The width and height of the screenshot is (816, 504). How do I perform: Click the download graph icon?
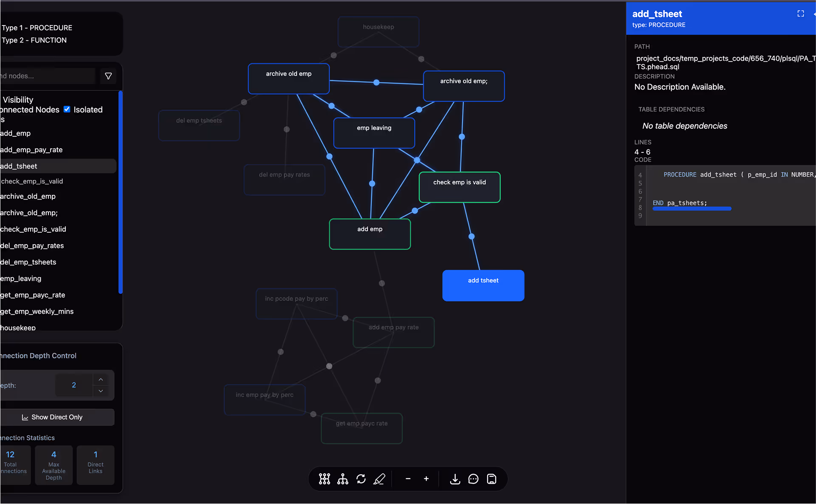tap(455, 479)
